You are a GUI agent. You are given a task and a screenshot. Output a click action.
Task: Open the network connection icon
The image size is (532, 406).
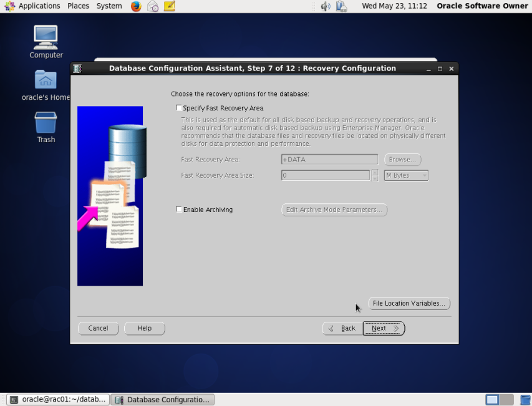coord(341,6)
